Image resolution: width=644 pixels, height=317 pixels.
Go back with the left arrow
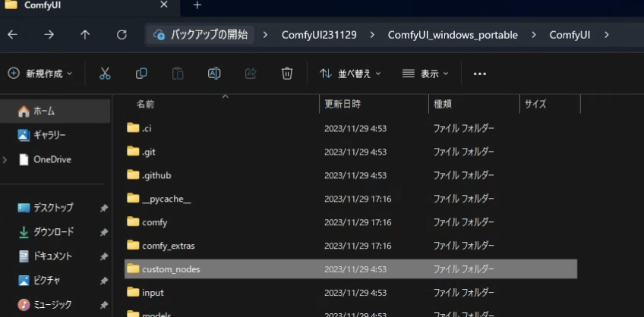12,35
